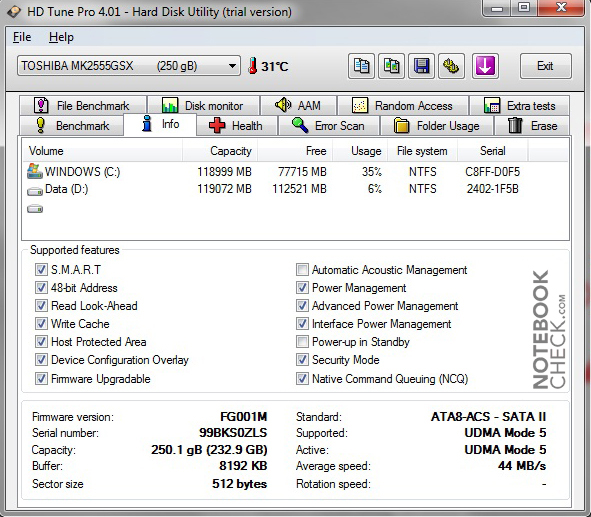The image size is (591, 517).
Task: Switch to the Error Scan tab
Action: click(329, 125)
